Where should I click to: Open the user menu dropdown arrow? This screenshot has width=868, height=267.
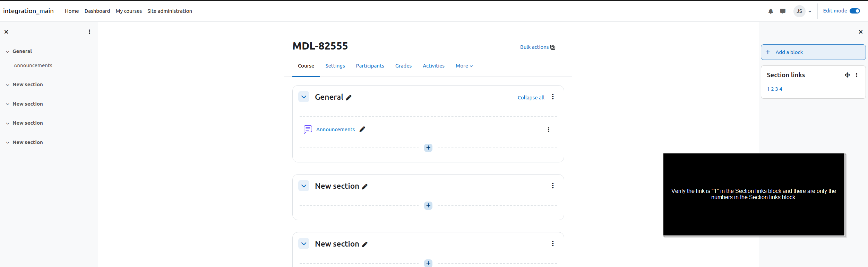[810, 11]
